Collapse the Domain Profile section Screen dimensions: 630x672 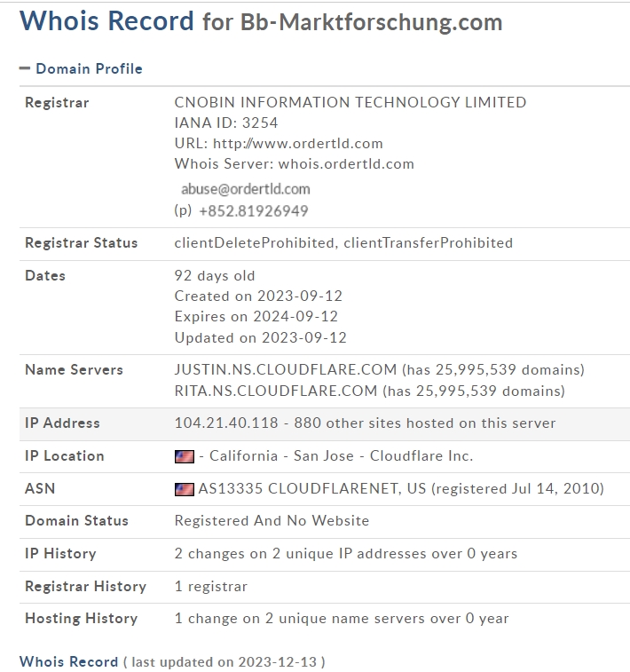pyautogui.click(x=25, y=68)
